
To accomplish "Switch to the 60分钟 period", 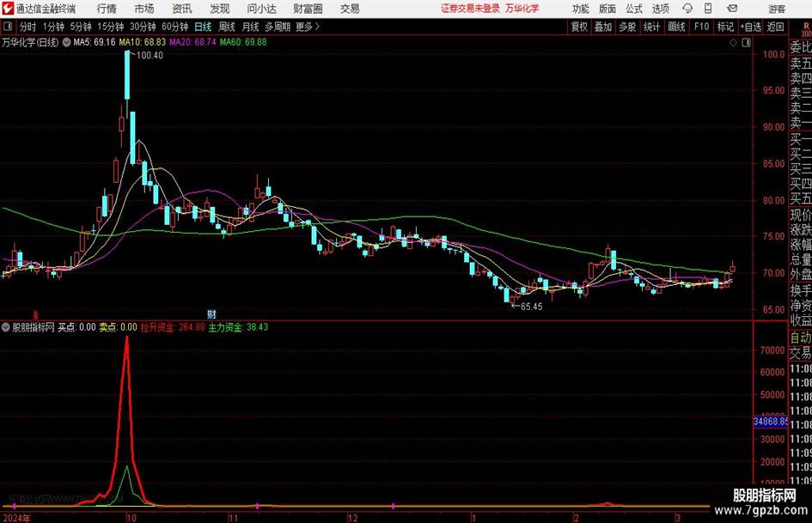I will [175, 27].
